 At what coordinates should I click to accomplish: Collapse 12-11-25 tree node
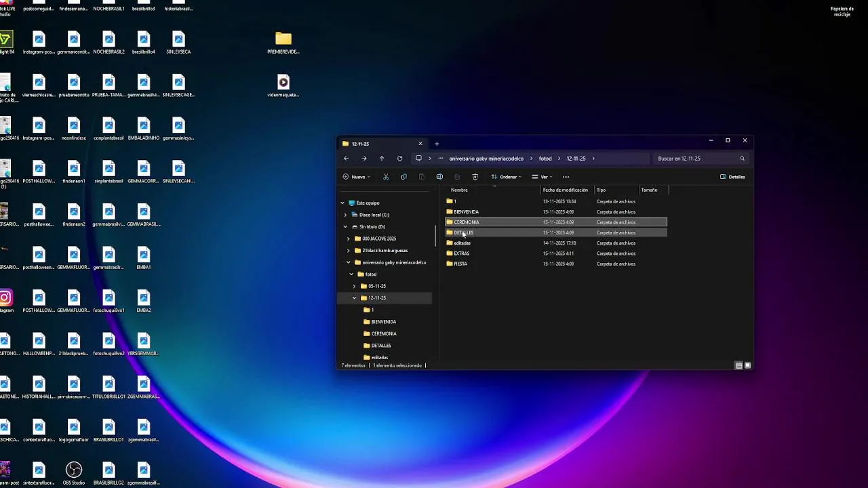click(354, 298)
